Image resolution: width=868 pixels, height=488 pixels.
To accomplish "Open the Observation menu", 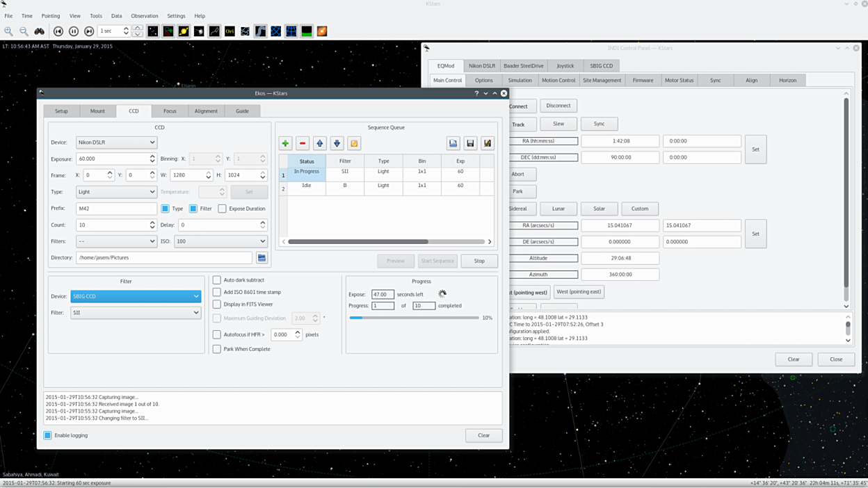I will coord(145,15).
